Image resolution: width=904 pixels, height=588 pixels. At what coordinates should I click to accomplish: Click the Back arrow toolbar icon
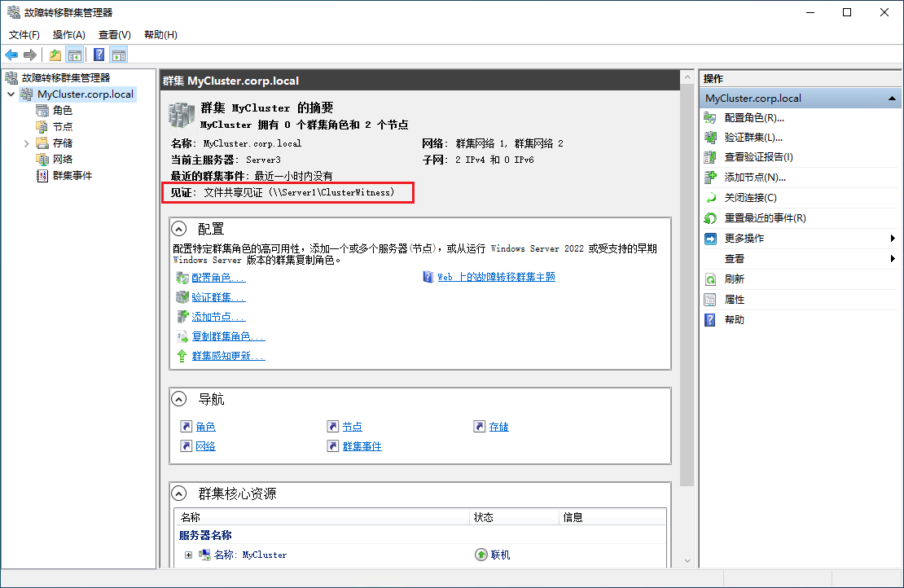[11, 55]
